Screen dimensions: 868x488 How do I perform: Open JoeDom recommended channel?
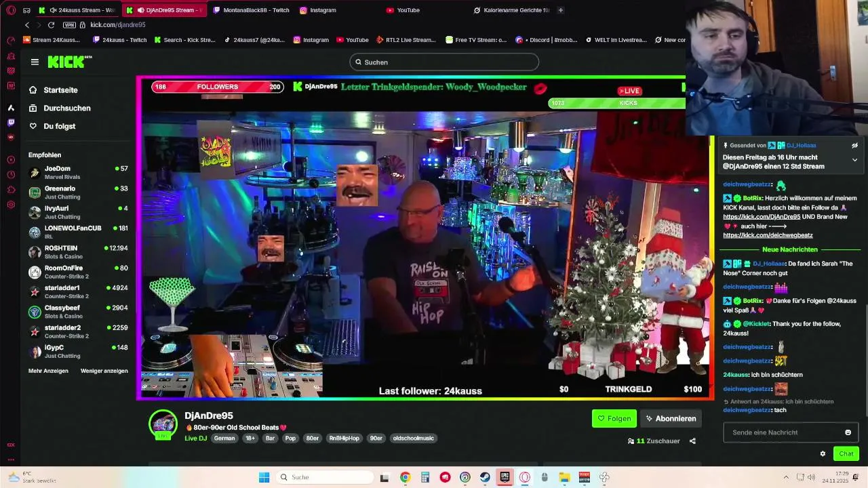coord(78,172)
